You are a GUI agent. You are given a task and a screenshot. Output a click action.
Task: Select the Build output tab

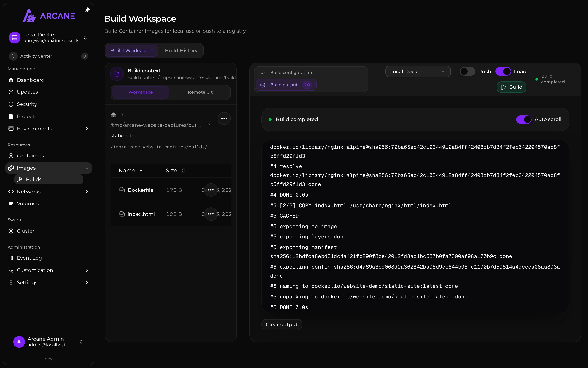coord(286,85)
